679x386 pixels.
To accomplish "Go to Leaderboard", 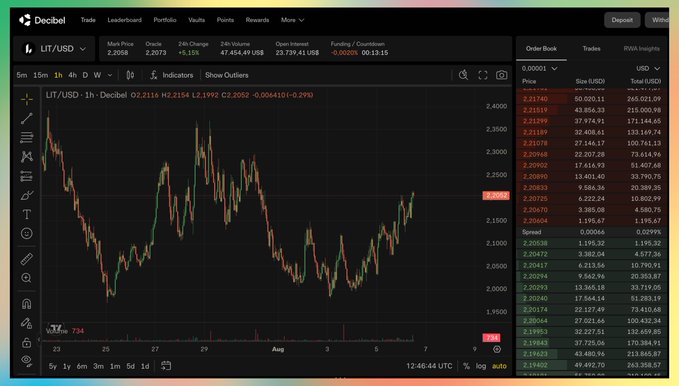I will point(124,20).
